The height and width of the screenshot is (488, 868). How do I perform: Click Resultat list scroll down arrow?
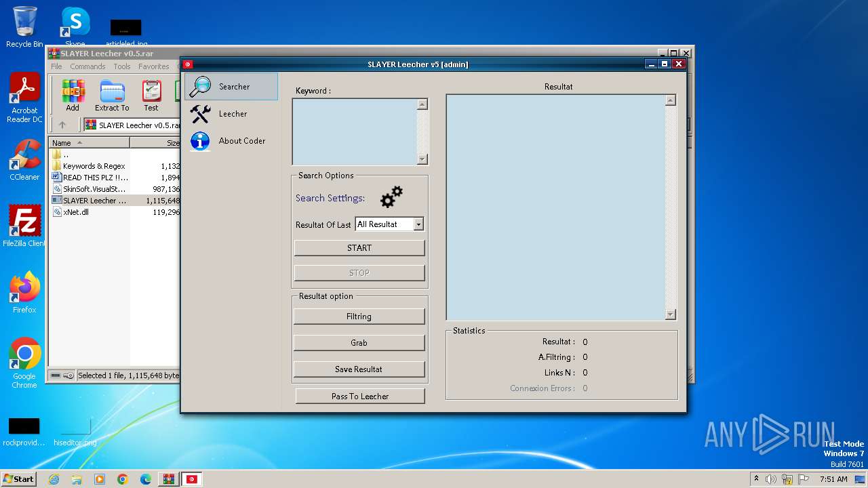[671, 314]
